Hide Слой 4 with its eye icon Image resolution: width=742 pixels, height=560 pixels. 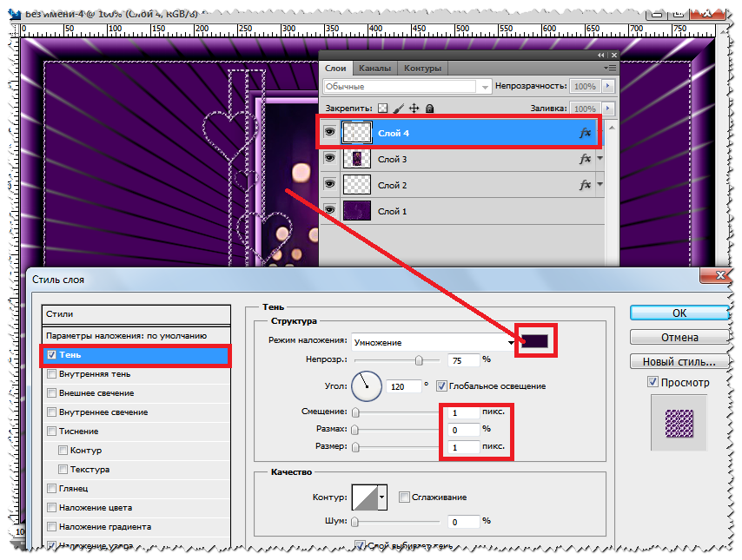pos(330,132)
